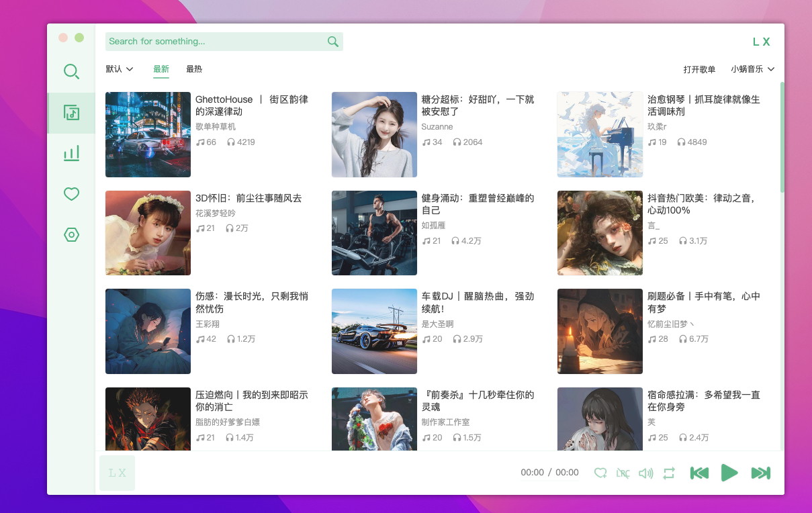
Task: Expand the 小蜗音乐 source dropdown
Action: [x=752, y=69]
